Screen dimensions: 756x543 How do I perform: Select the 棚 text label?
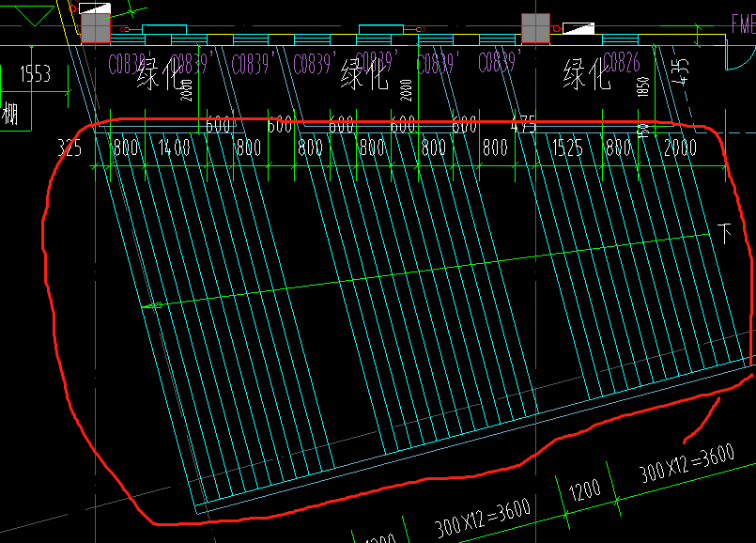tap(10, 114)
